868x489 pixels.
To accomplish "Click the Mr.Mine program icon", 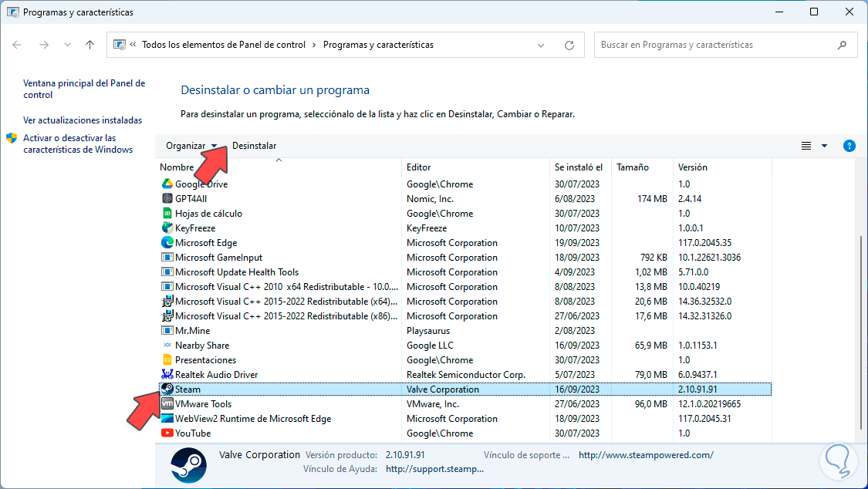I will 167,330.
